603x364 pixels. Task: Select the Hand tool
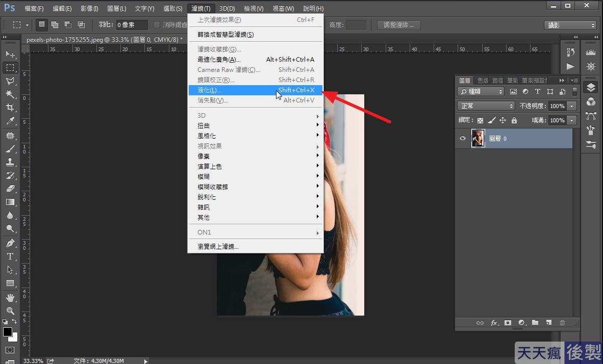(10, 298)
